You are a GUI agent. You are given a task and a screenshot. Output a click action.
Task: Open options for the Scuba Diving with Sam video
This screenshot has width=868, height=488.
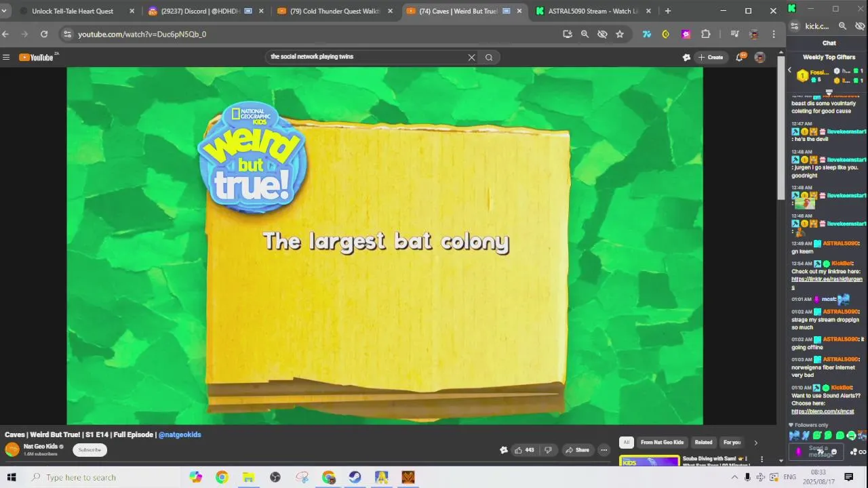(x=762, y=460)
